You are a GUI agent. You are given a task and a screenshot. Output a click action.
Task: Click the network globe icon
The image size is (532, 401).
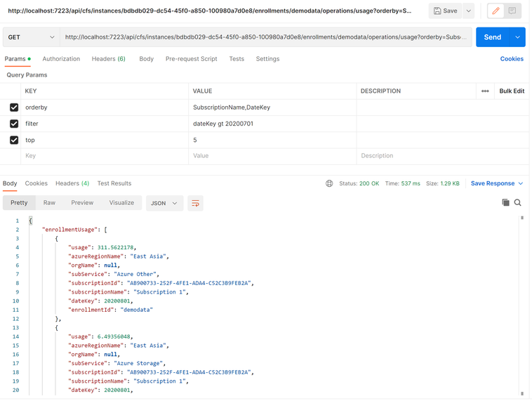tap(329, 183)
